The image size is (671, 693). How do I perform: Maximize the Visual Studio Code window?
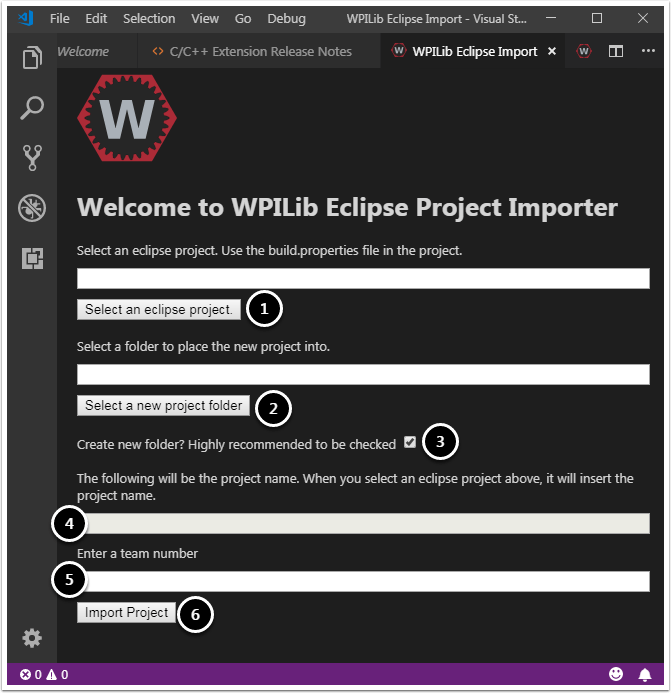pyautogui.click(x=597, y=18)
